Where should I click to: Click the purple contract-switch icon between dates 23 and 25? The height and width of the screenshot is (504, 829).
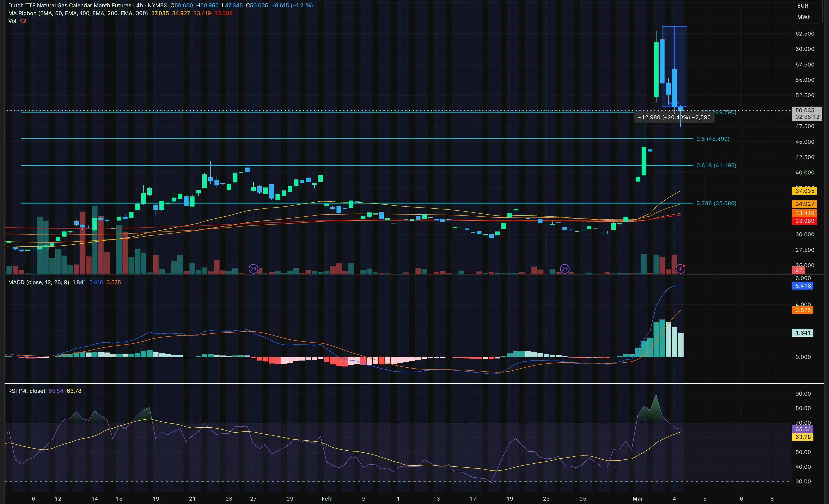click(565, 269)
